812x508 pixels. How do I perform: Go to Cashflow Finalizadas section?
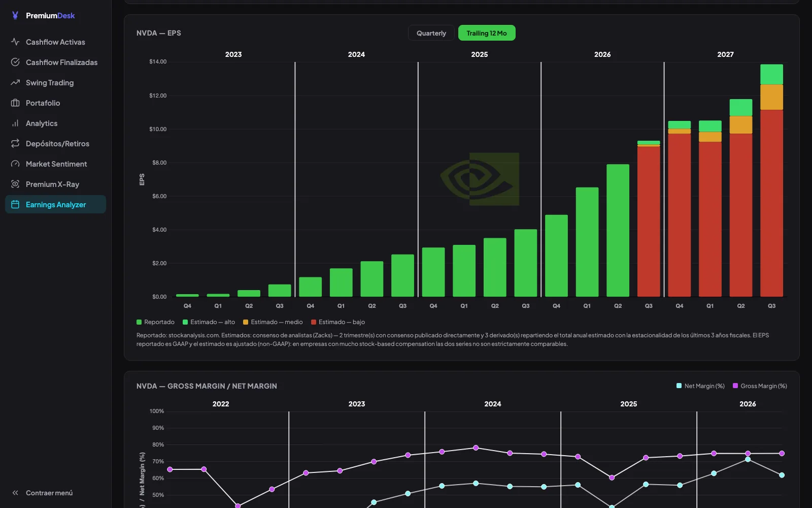pos(55,62)
